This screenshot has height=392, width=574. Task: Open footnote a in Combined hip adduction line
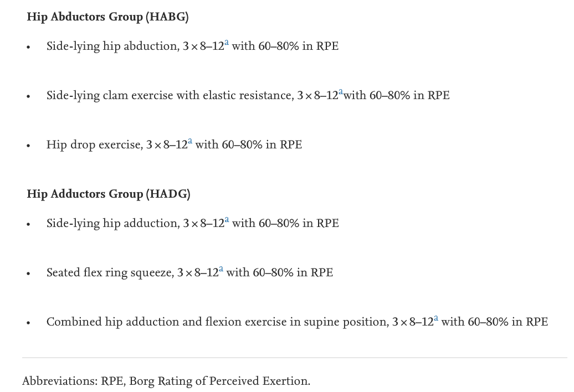tap(436, 319)
